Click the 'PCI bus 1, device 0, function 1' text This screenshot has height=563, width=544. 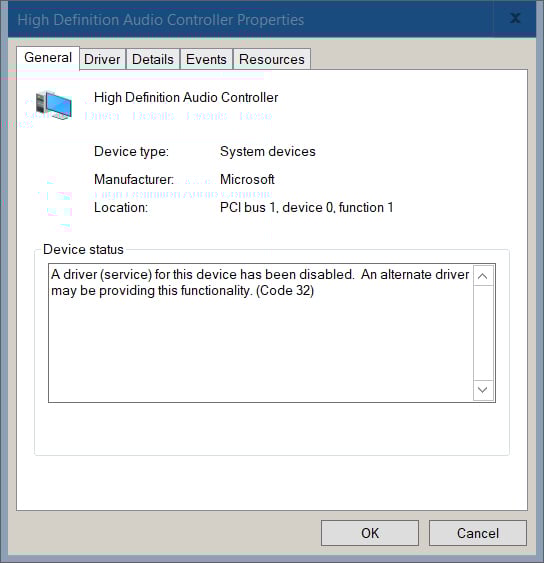[x=307, y=207]
